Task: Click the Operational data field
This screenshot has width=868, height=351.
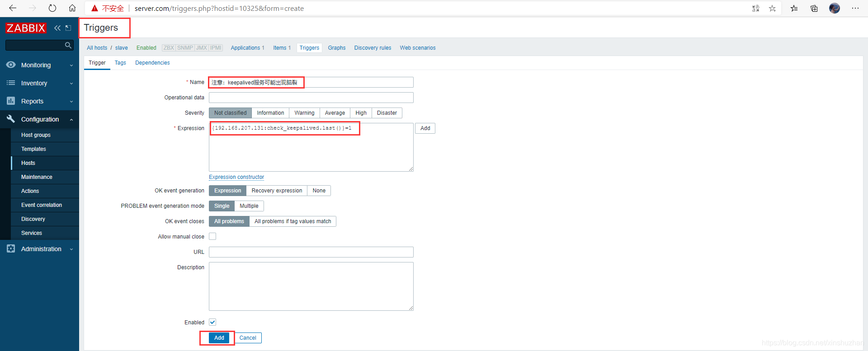Action: [311, 98]
